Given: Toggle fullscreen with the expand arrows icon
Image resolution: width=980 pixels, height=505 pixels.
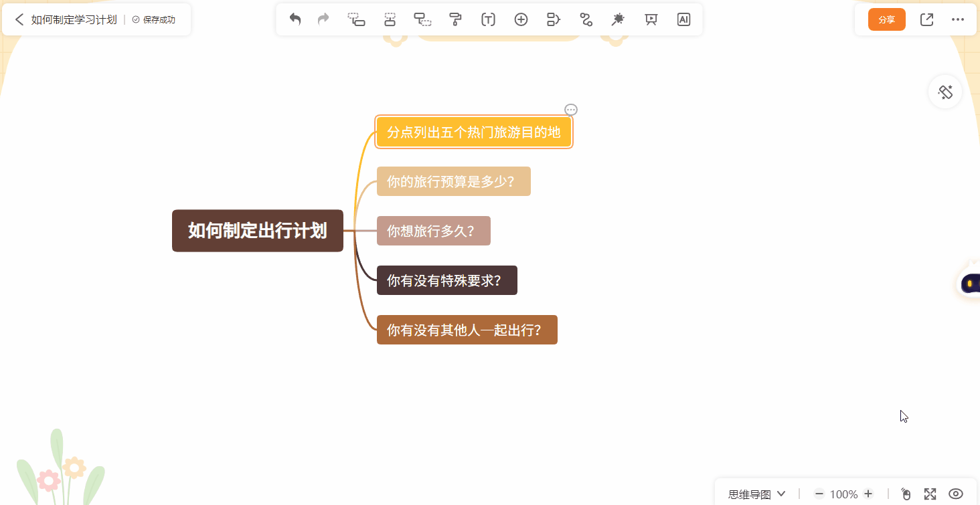Looking at the screenshot, I should coord(930,494).
